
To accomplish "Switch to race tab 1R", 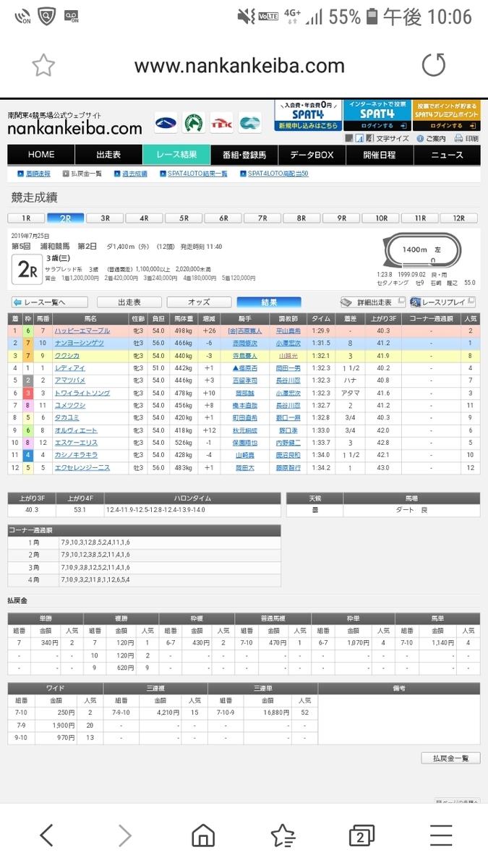I will [26, 218].
